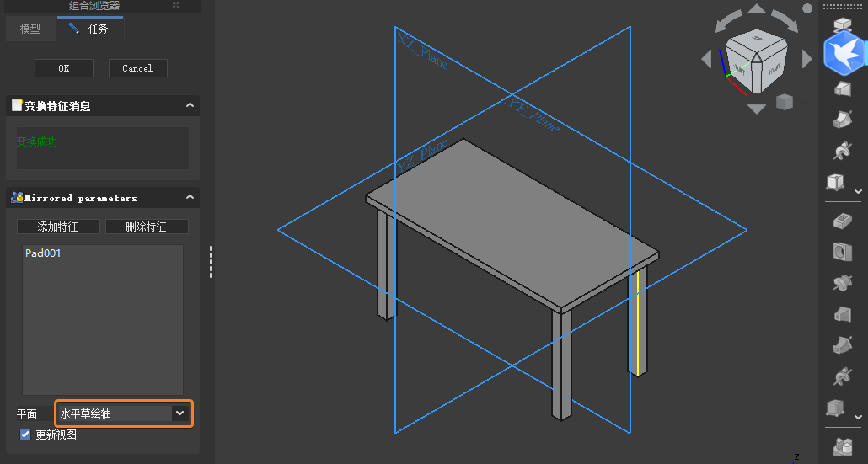
Task: Open the 平面 dropdown showing 水平草绘轴
Action: point(123,413)
